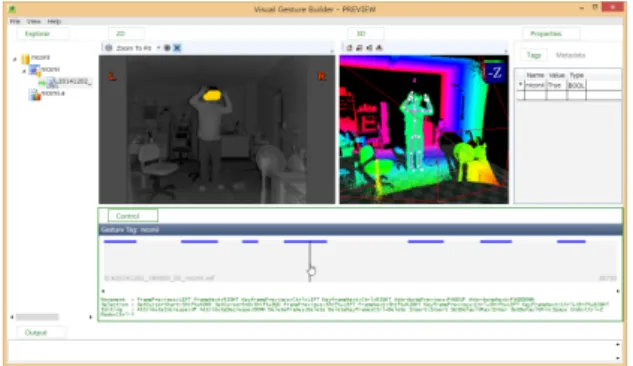Open the Help menu
Viewport: 633px width, 366px height.
(x=54, y=21)
